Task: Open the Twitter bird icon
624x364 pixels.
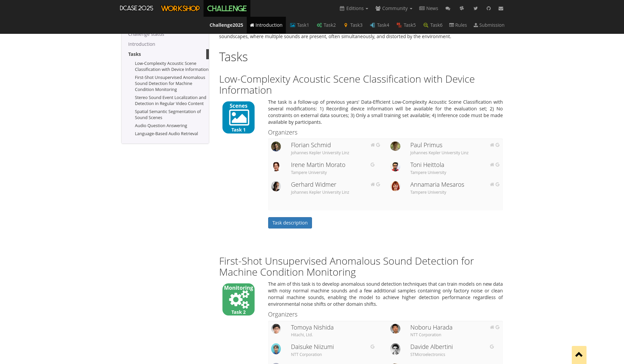Action: [x=475, y=8]
